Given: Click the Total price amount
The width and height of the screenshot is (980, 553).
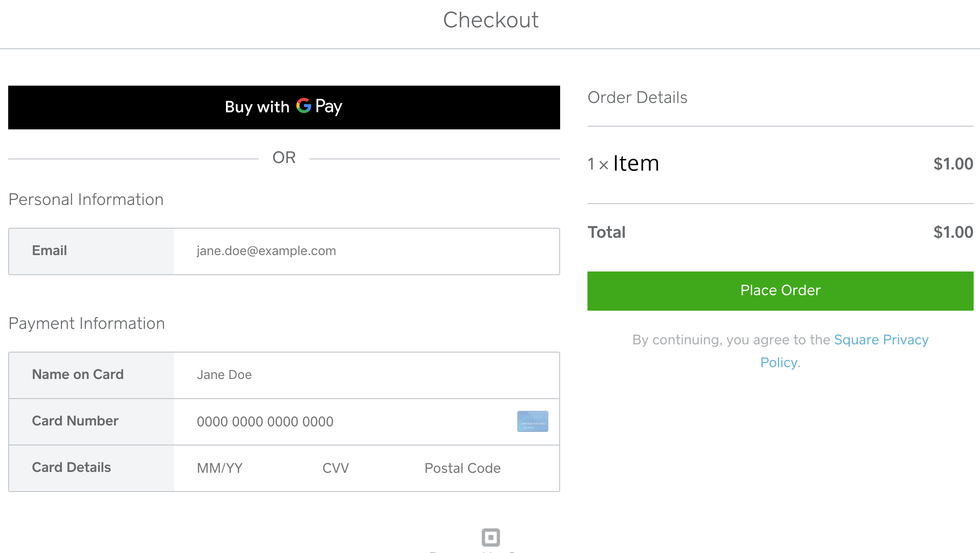Looking at the screenshot, I should point(953,232).
